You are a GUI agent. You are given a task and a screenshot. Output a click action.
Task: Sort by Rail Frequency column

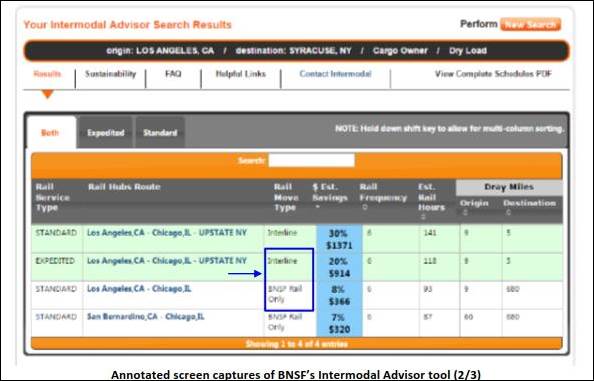383,197
